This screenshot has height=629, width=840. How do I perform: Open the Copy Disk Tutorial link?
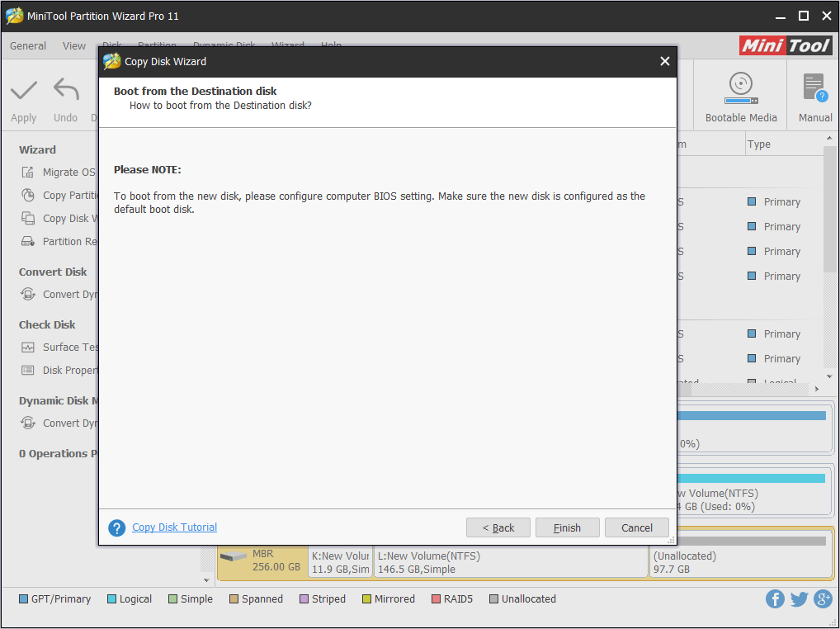click(x=174, y=527)
